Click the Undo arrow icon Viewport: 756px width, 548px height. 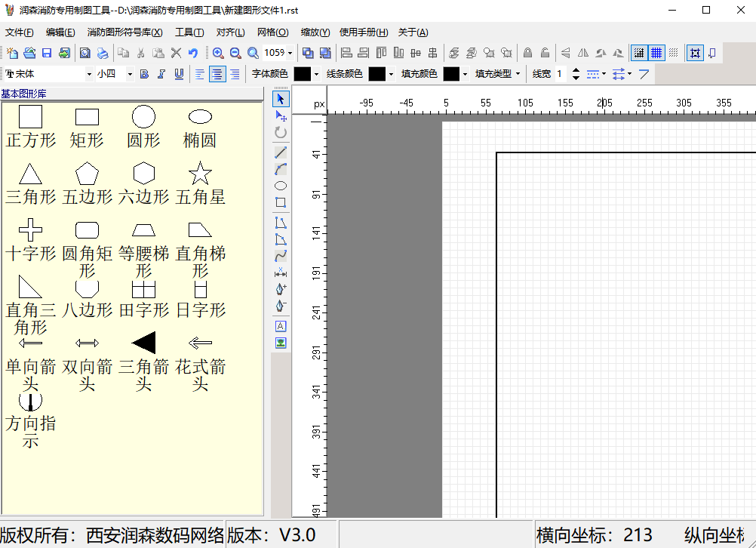click(193, 53)
